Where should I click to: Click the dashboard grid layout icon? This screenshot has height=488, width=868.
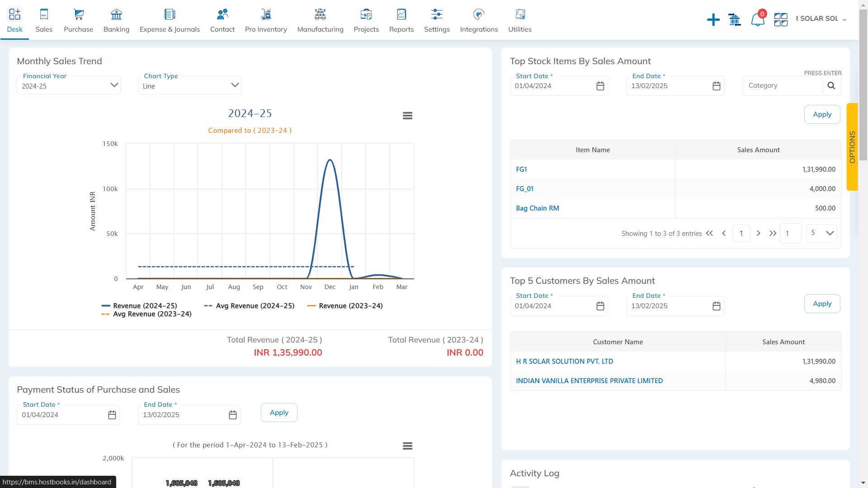(x=781, y=19)
